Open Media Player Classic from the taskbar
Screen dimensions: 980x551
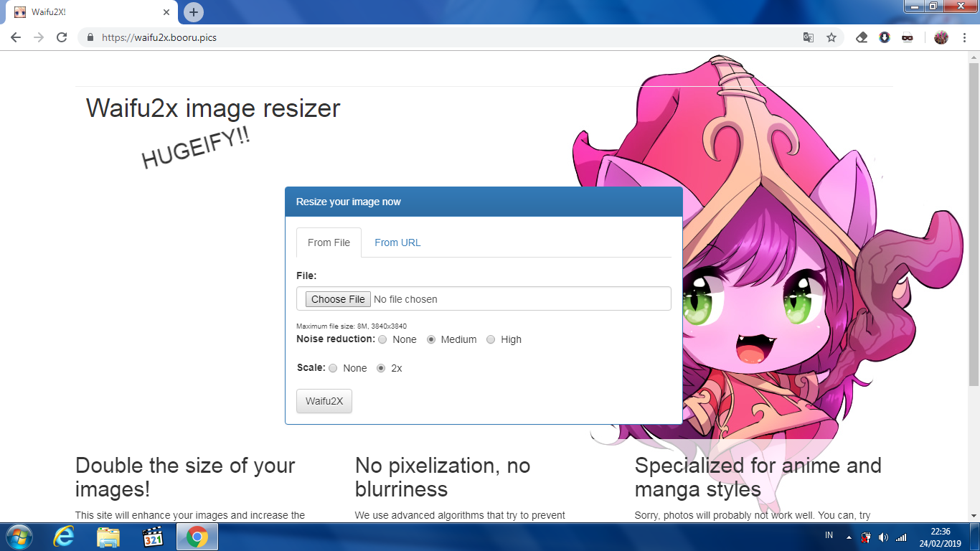[x=152, y=537]
